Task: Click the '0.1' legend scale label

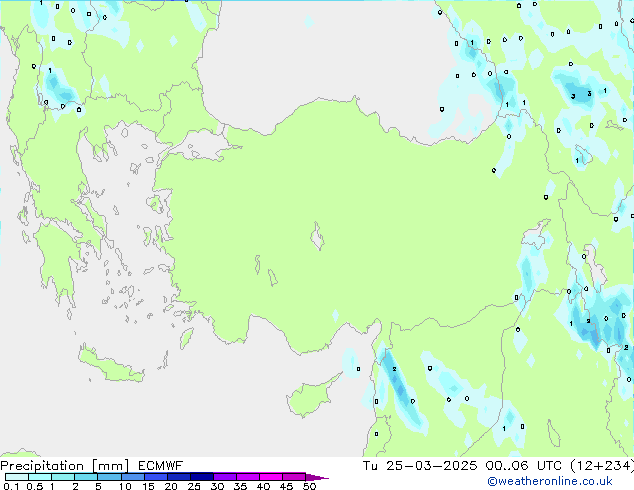Action: pyautogui.click(x=11, y=486)
